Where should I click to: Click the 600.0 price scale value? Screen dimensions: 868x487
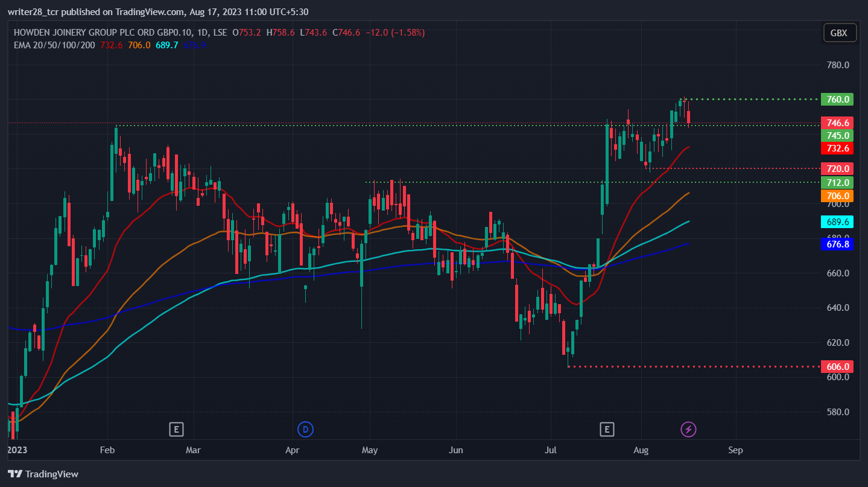[x=838, y=377]
